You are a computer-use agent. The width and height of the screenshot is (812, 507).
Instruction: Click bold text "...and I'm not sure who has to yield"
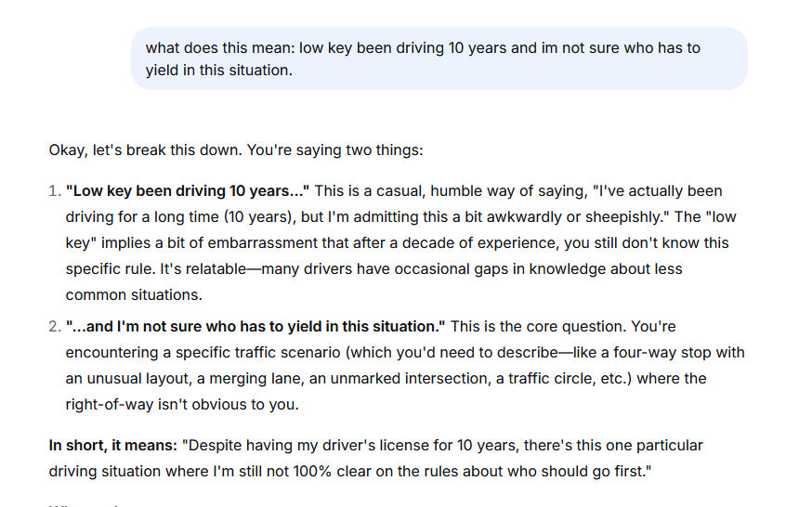[x=255, y=327]
